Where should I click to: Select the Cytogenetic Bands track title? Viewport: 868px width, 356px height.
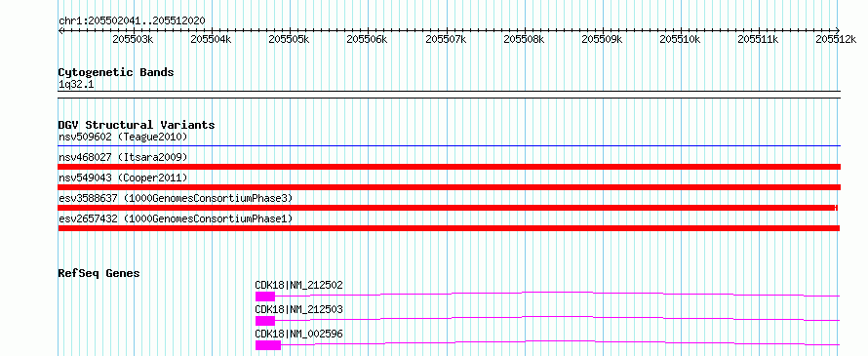tap(116, 72)
